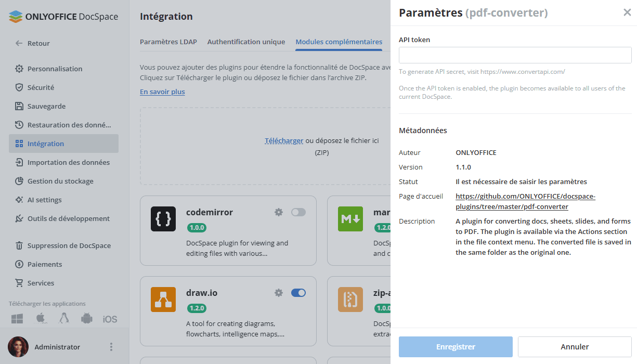This screenshot has height=364, width=637.
Task: Click the Annuler button
Action: pos(575,347)
